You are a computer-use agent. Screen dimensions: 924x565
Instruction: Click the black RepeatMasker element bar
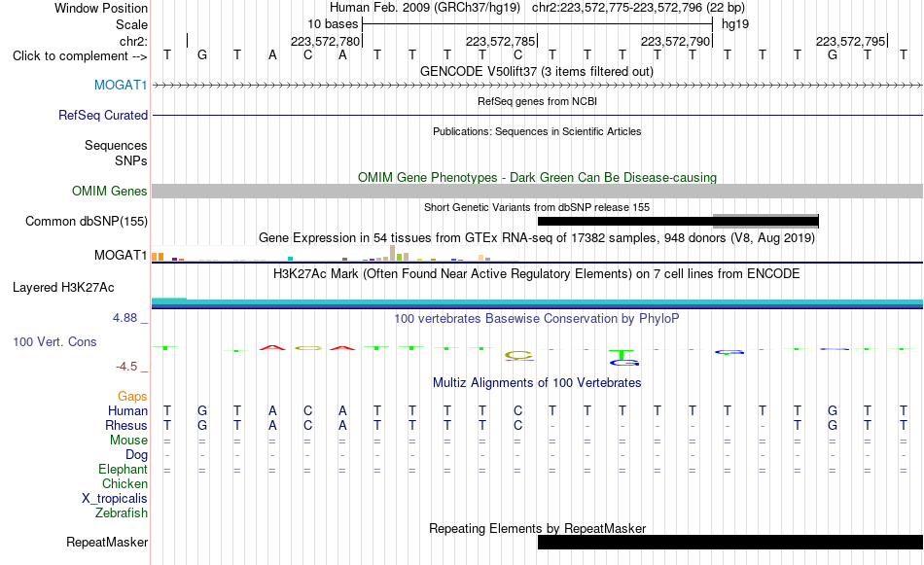(730, 542)
